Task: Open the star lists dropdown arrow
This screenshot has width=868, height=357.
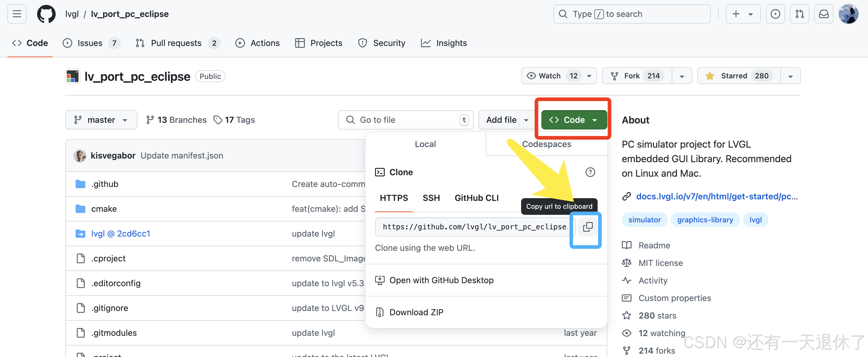Action: pyautogui.click(x=790, y=76)
